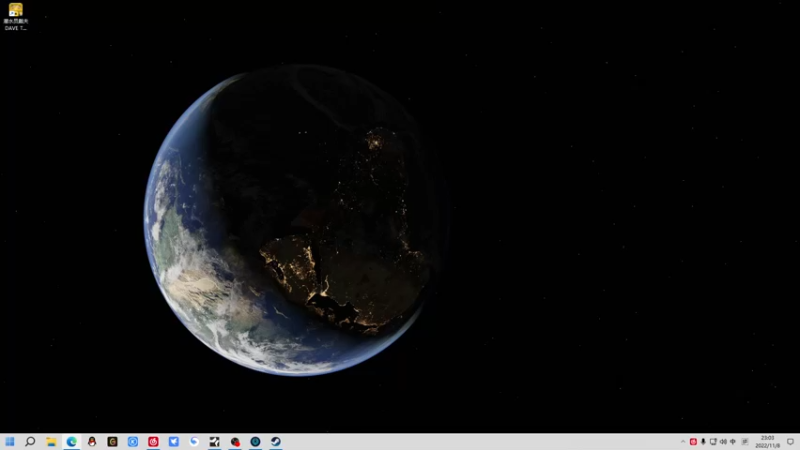Open volume speaker tray icon
Screen dimensions: 800x450
[723, 442]
